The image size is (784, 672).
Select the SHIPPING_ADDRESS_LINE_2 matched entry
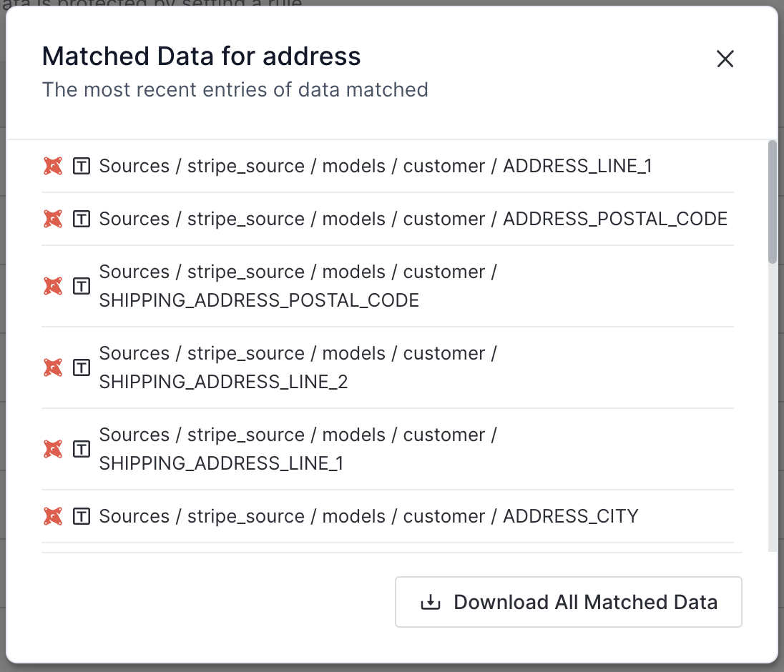pos(298,368)
